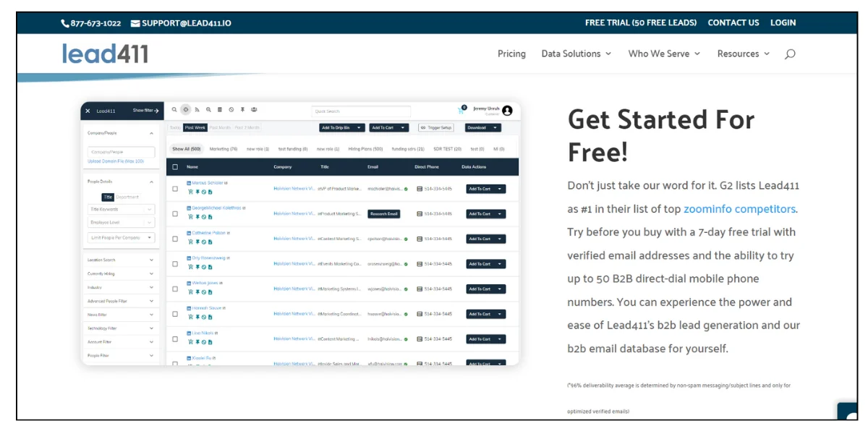
Task: Click the RSS feed icon in toolbar
Action: (197, 110)
